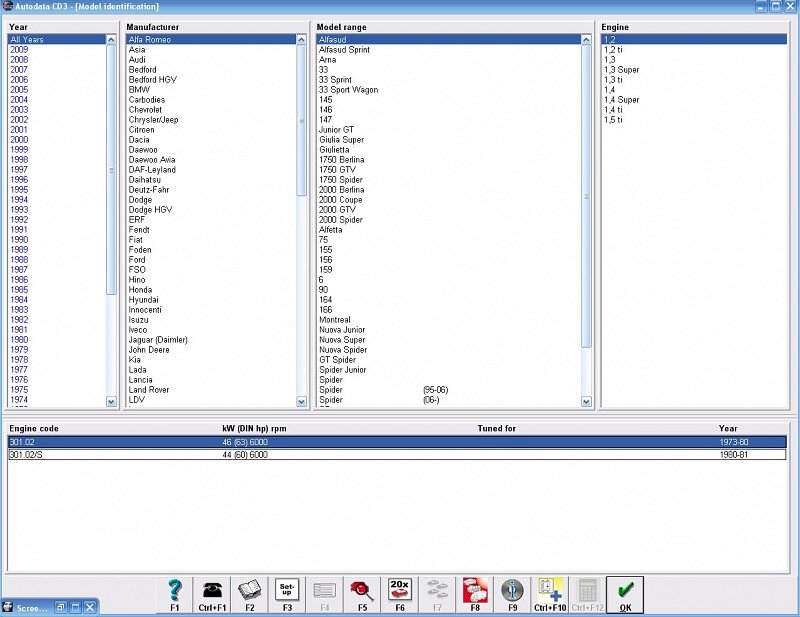Select engine code row 301.02/S
The height and width of the screenshot is (617, 800).
point(397,454)
